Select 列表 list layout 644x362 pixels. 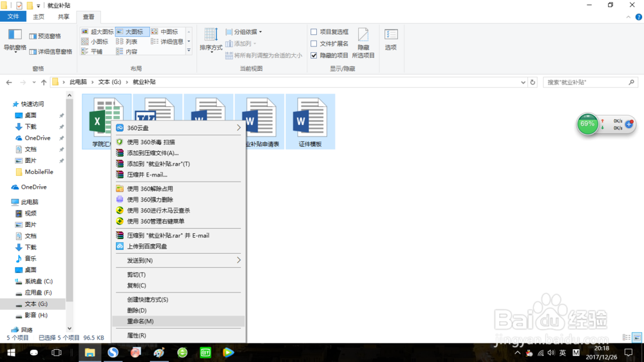(127, 41)
